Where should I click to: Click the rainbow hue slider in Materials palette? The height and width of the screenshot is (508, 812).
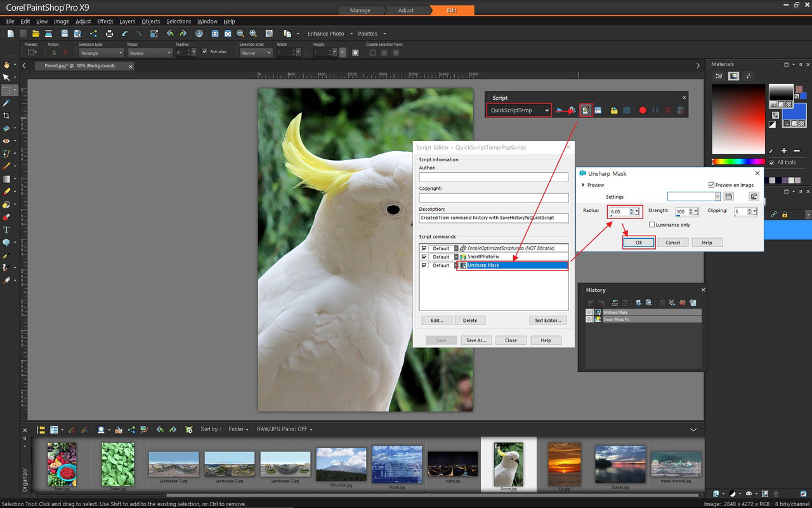(x=737, y=161)
